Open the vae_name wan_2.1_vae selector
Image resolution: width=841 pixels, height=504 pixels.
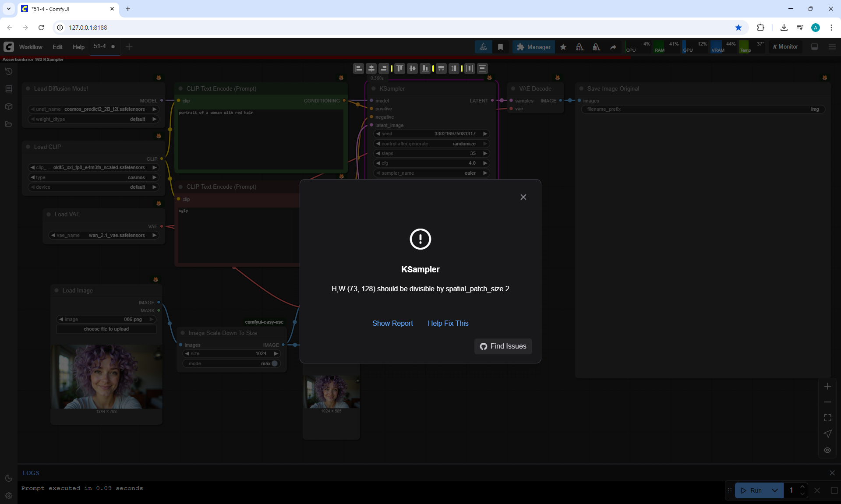[x=104, y=235]
